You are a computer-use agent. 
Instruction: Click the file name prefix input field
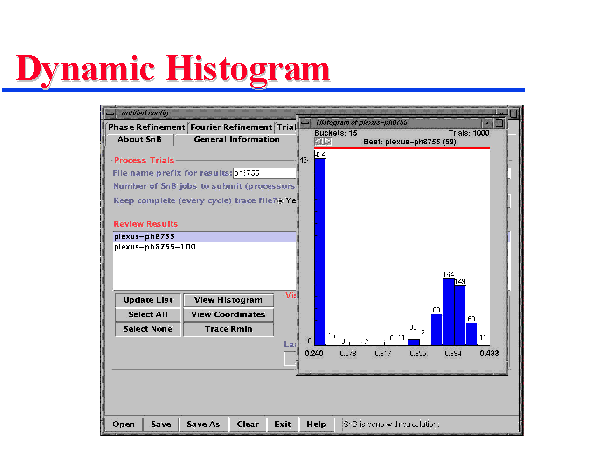pyautogui.click(x=264, y=173)
